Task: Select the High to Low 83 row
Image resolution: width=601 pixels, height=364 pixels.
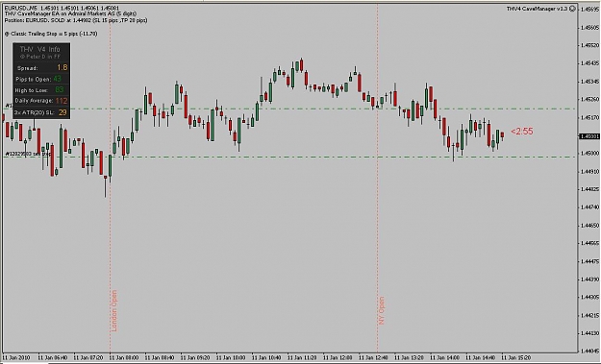Action: click(x=41, y=90)
